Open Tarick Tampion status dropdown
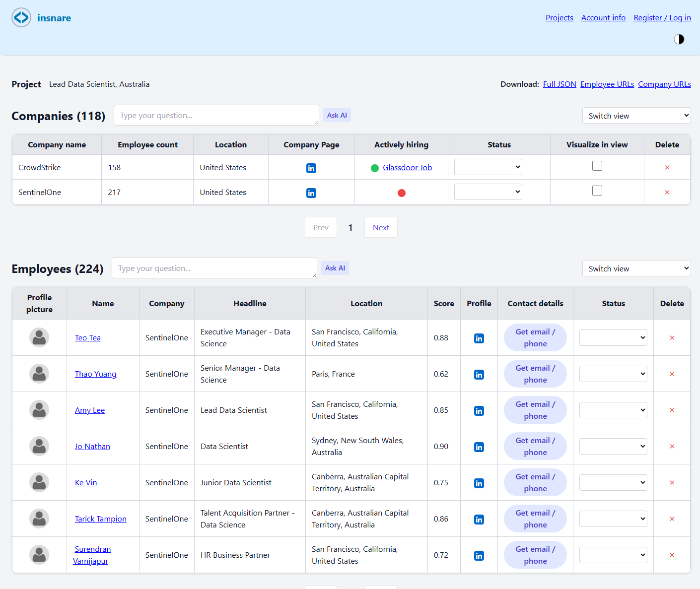This screenshot has height=589, width=700. point(613,519)
